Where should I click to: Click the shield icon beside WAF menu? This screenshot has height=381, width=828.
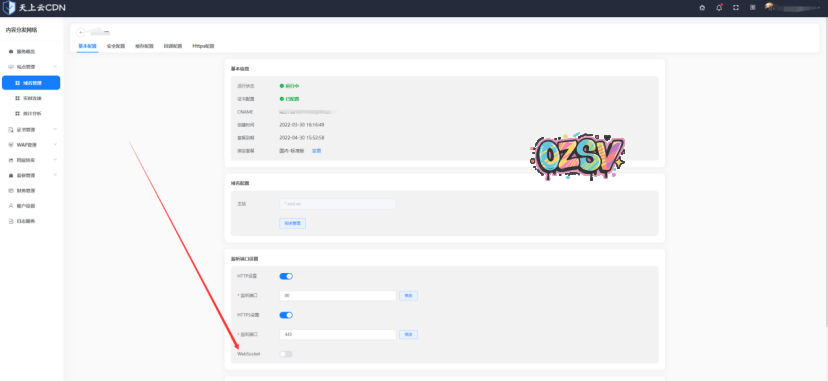(11, 145)
